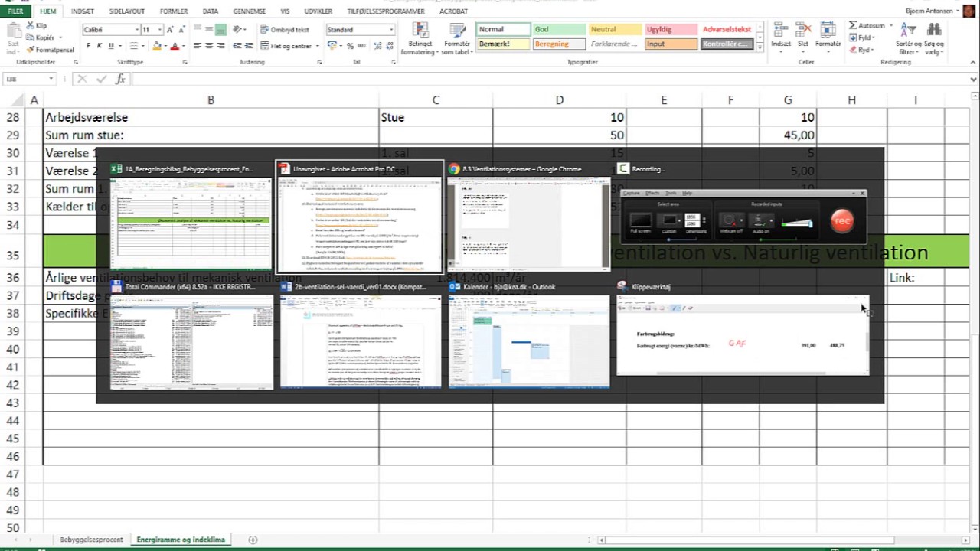Open the Calibri font name dropdown
The image size is (980, 551).
[136, 29]
